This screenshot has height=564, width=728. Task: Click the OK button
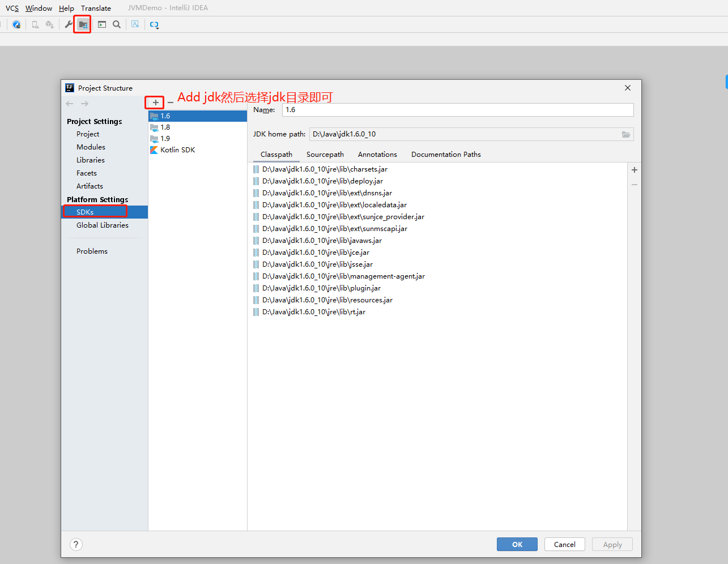[x=517, y=544]
